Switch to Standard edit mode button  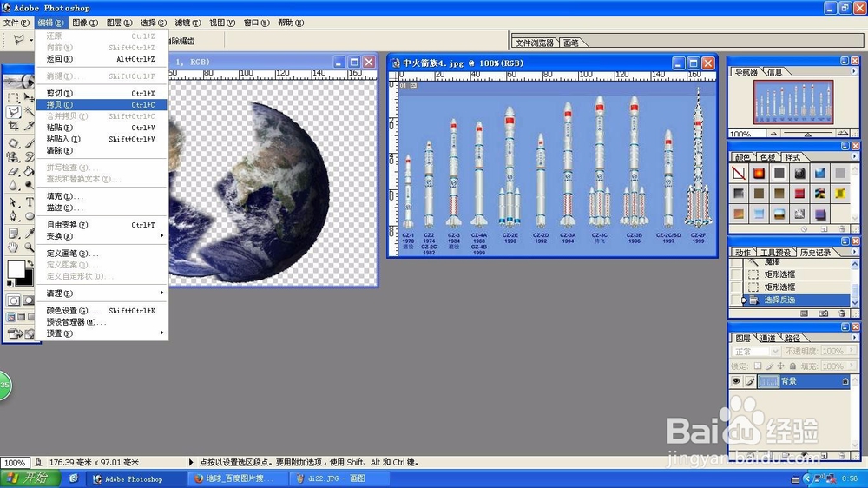pos(13,300)
